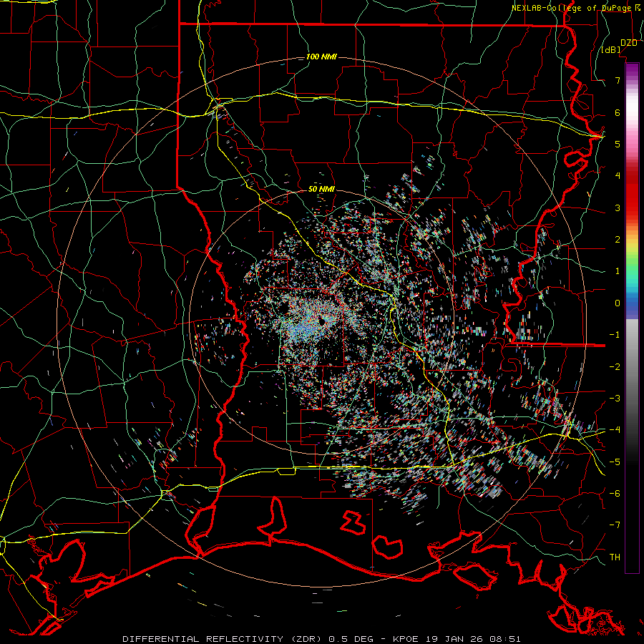Click the "3" tick on the color scale

(618, 208)
